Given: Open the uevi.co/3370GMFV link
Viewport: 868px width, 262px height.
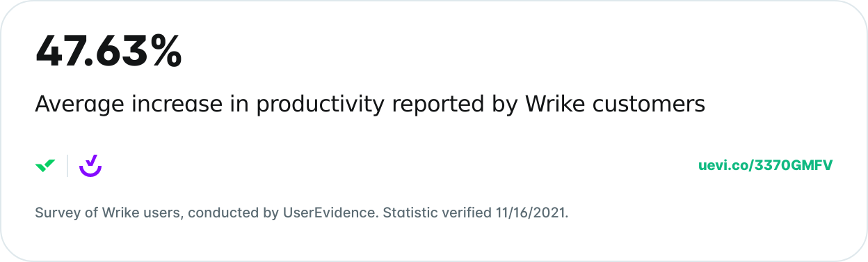Looking at the screenshot, I should click(x=766, y=166).
